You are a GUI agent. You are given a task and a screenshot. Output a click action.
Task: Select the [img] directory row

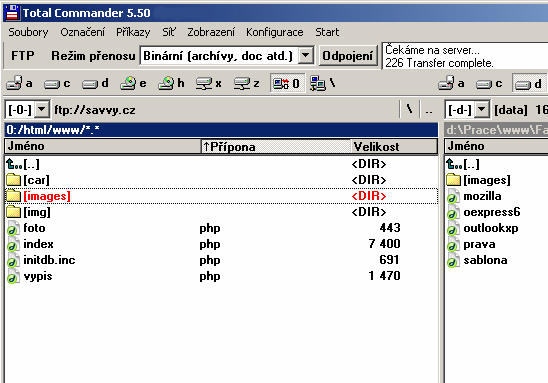221,212
